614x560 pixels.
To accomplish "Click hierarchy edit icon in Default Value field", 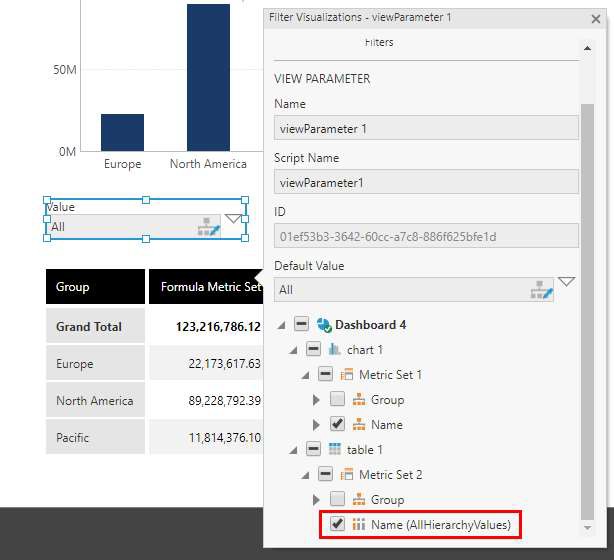I will pyautogui.click(x=541, y=290).
